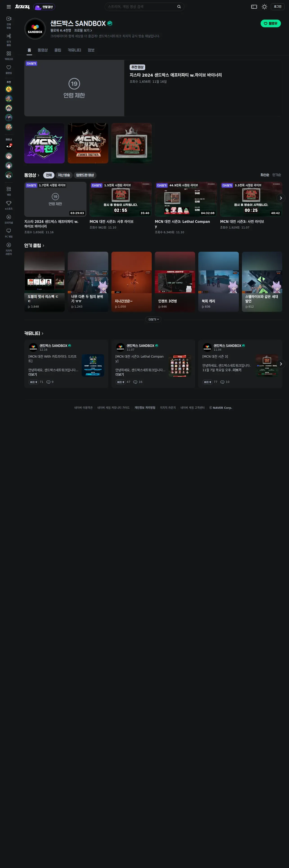Show next videos with the carousel arrow
This screenshot has height=868, width=289.
pyautogui.click(x=281, y=198)
